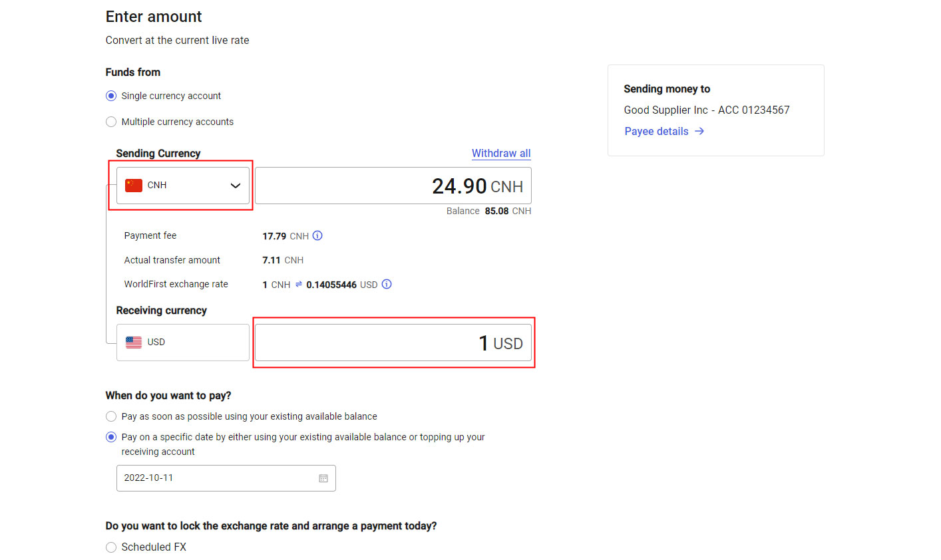Screen dimensions: 941x560
Task: Select Pay as soon as possible option
Action: click(111, 416)
